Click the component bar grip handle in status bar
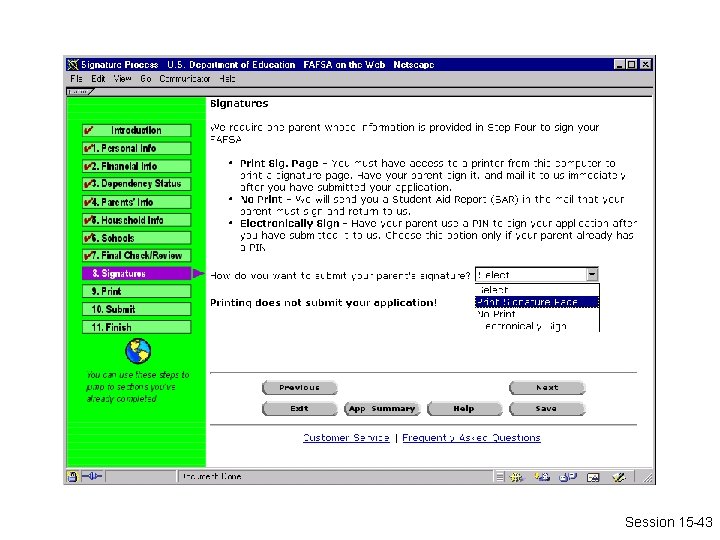Screen dimensions: 720x540 (500, 477)
